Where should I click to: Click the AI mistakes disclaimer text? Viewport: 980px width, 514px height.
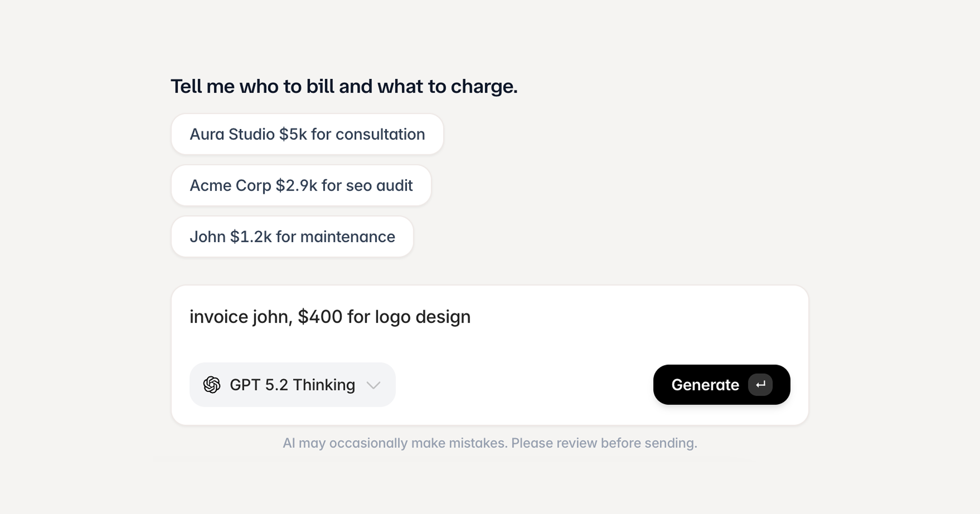(491, 443)
